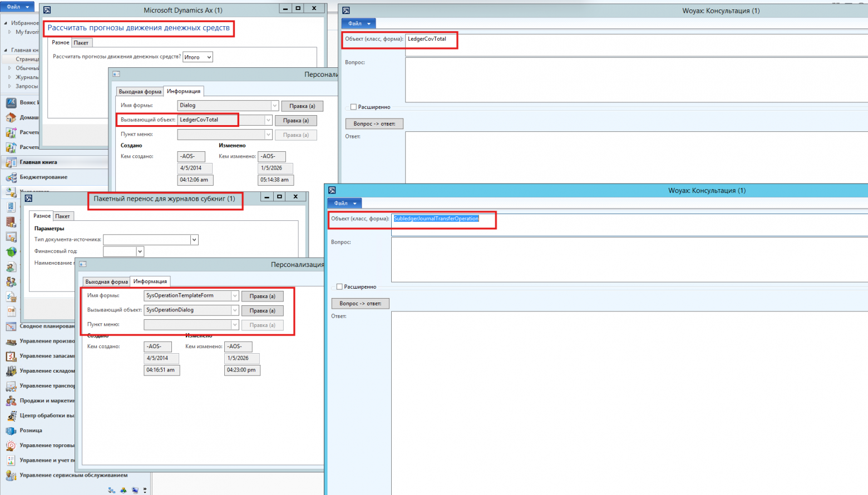Open the Воякс module icon in navigation pane

pos(11,103)
